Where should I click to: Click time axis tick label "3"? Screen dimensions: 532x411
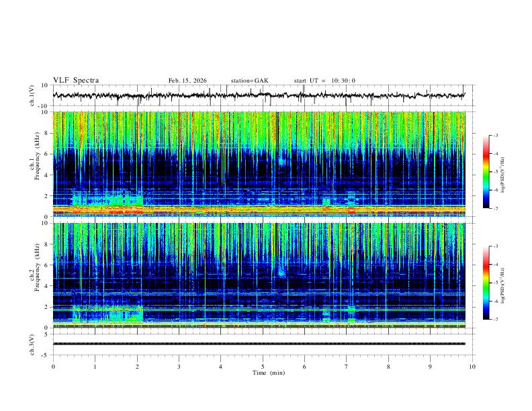(x=179, y=367)
